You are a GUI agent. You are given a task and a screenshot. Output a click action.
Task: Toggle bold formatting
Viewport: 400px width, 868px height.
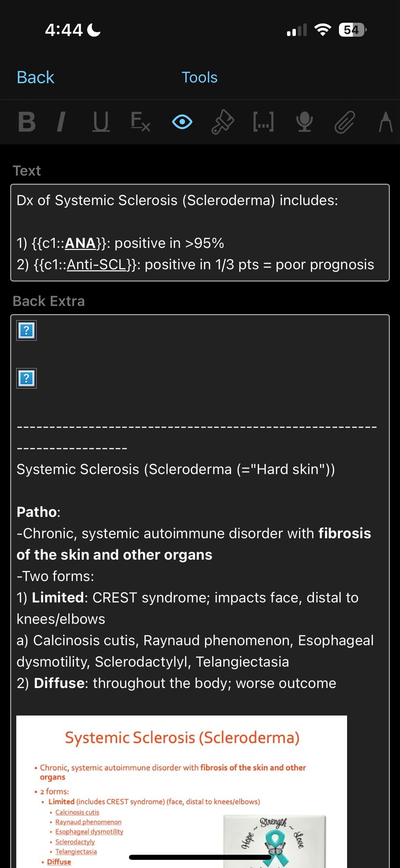pyautogui.click(x=27, y=122)
